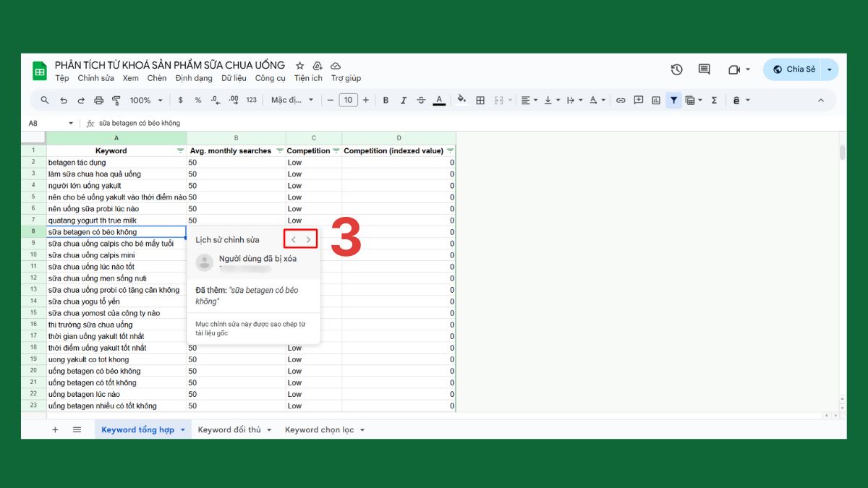
Task: Toggle strikethrough formatting
Action: pyautogui.click(x=421, y=100)
